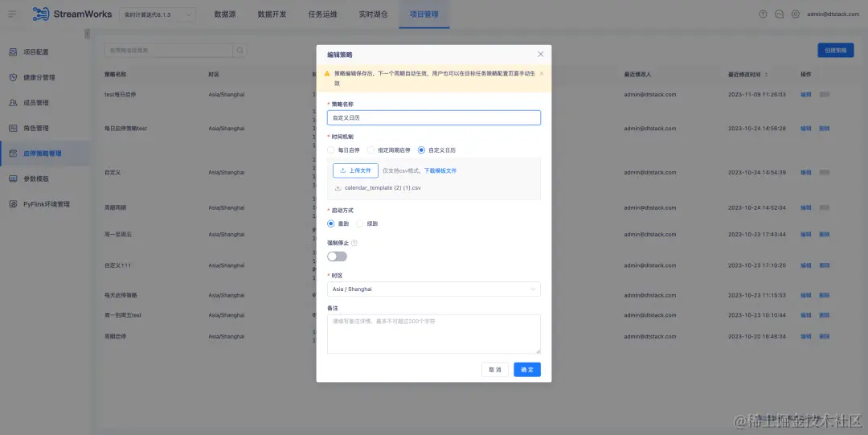This screenshot has width=868, height=435.
Task: Click the StreamWorks logo
Action: tap(72, 14)
